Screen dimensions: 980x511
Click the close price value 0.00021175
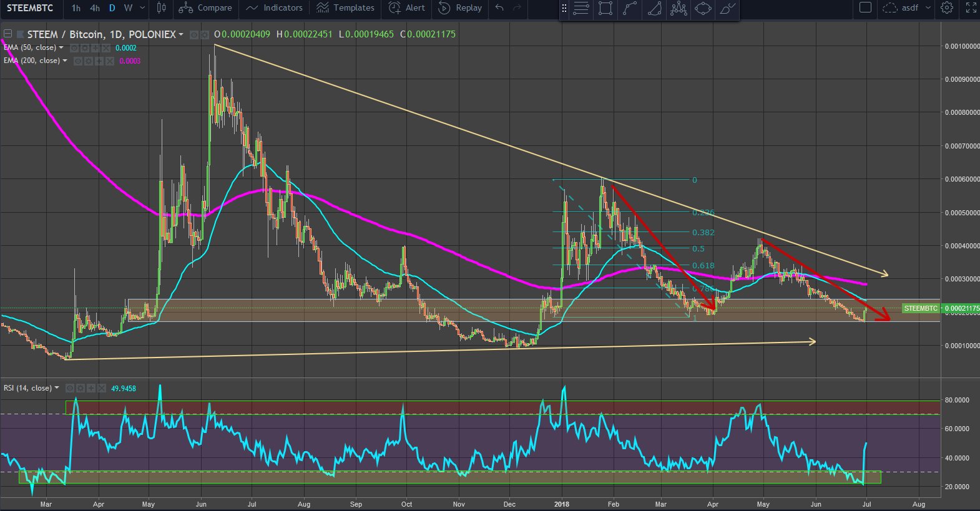point(431,34)
